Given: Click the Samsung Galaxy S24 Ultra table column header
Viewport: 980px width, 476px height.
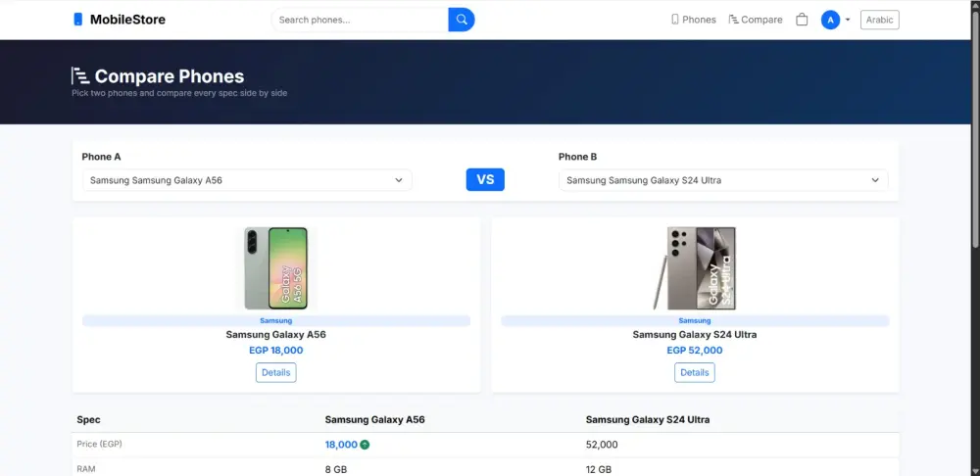Looking at the screenshot, I should click(x=648, y=420).
